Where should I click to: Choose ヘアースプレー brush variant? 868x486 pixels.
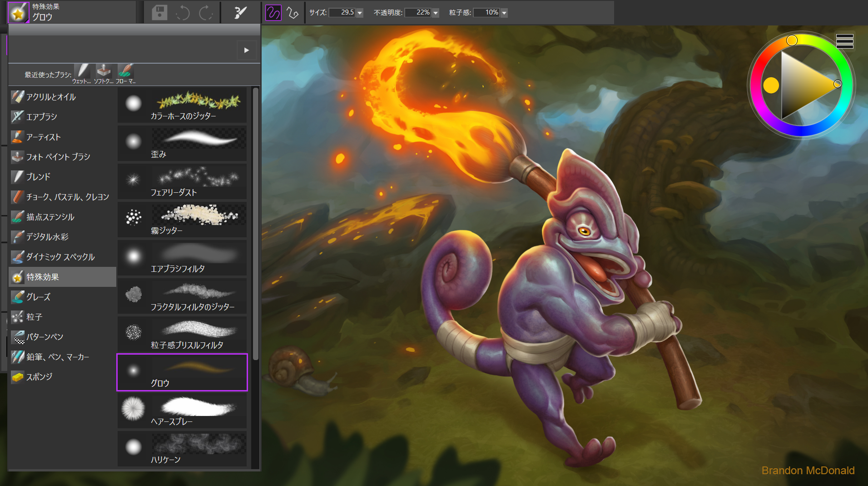click(x=182, y=411)
